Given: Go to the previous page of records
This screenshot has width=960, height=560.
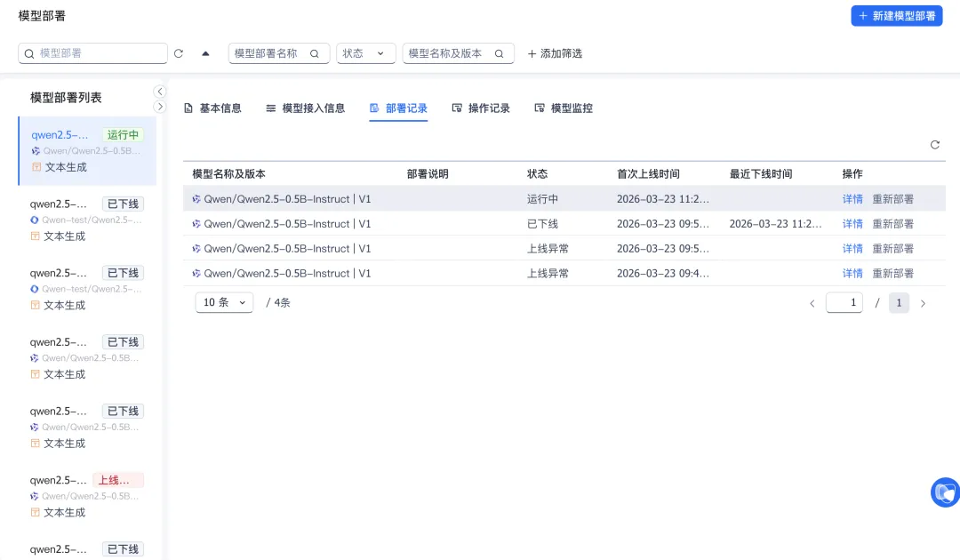Looking at the screenshot, I should click(x=812, y=303).
